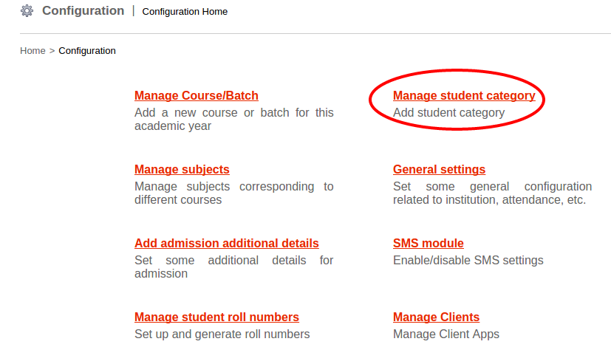This screenshot has width=611, height=364.
Task: Select Add admission additional details
Action: (227, 244)
